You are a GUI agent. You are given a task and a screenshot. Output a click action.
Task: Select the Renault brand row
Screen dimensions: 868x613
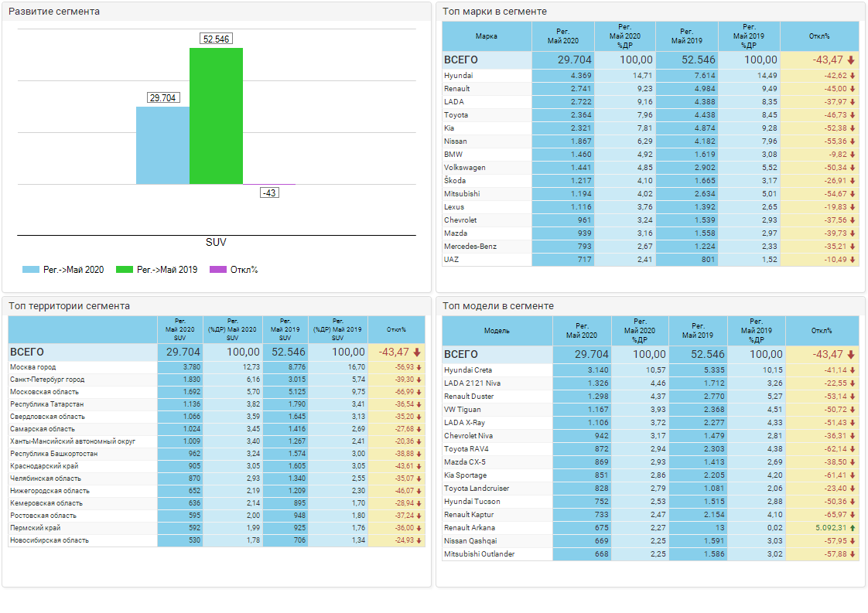point(651,89)
